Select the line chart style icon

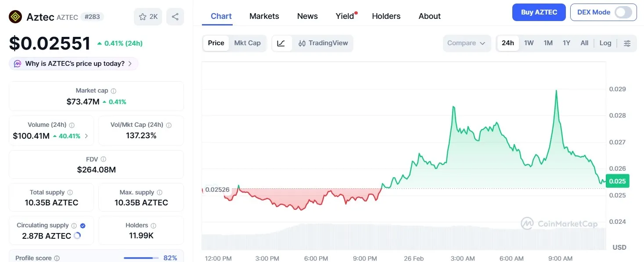[281, 43]
